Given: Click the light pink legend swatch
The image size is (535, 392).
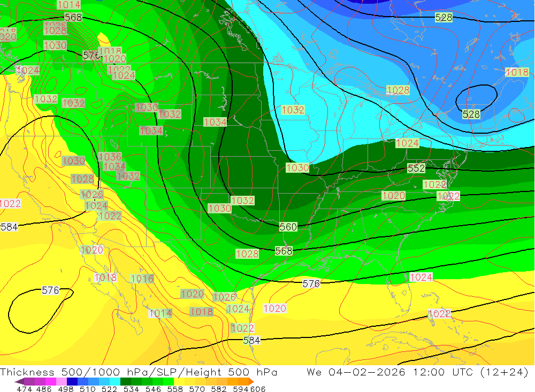Looking at the screenshot, I should [x=62, y=381].
